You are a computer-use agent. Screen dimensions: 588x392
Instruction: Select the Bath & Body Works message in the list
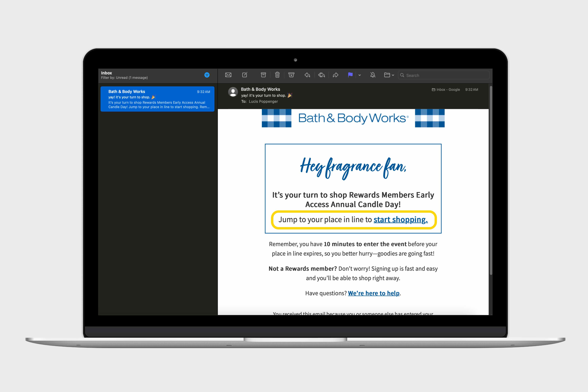pos(157,99)
